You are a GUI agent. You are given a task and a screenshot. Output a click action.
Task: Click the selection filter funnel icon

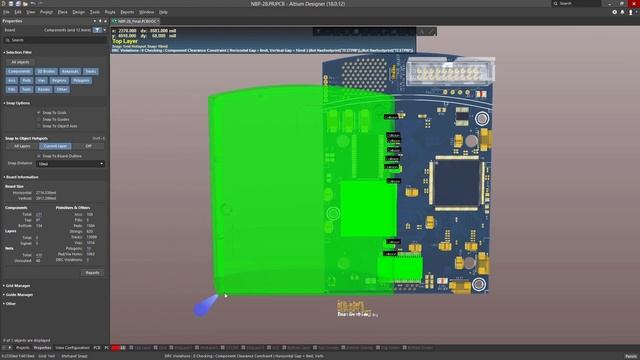click(96, 30)
